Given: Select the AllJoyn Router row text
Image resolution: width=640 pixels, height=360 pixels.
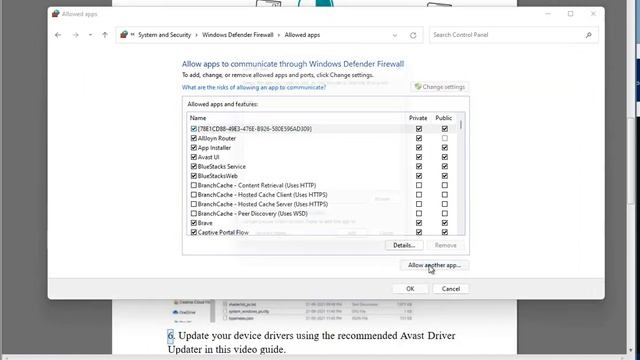Looking at the screenshot, I should tap(217, 138).
